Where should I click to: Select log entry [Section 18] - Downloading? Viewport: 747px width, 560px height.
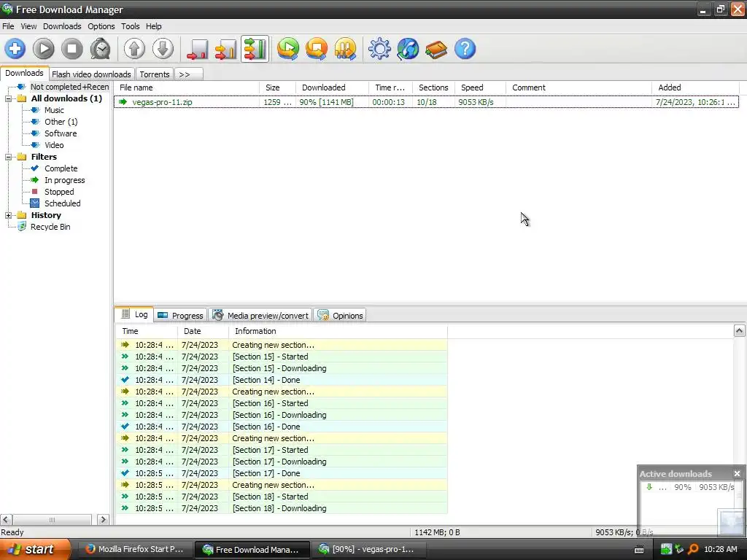(x=281, y=508)
